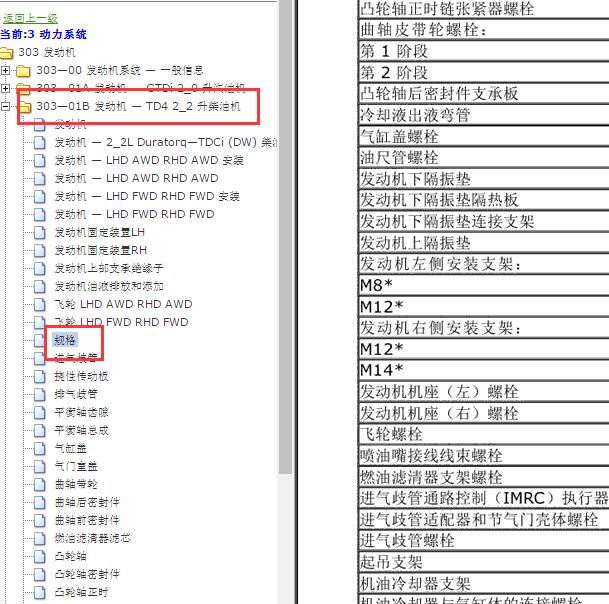
Task: Click page icon for 曲轴带轮
Action: click(40, 484)
